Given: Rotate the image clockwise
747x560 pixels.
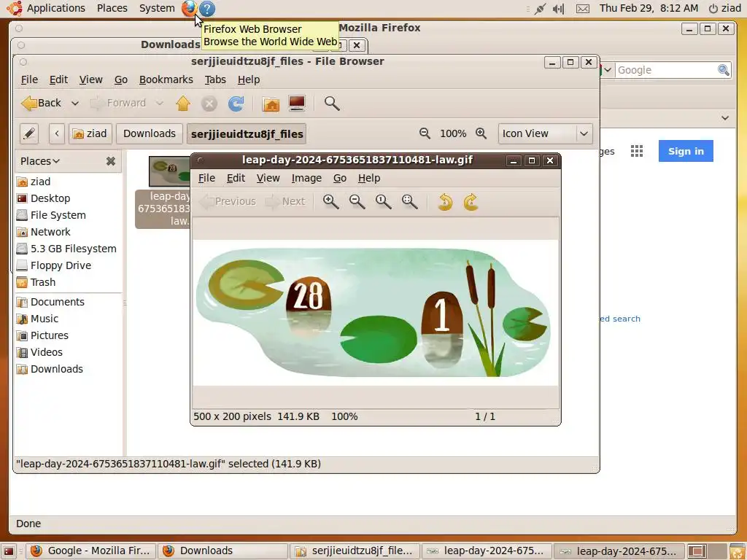Looking at the screenshot, I should [471, 202].
